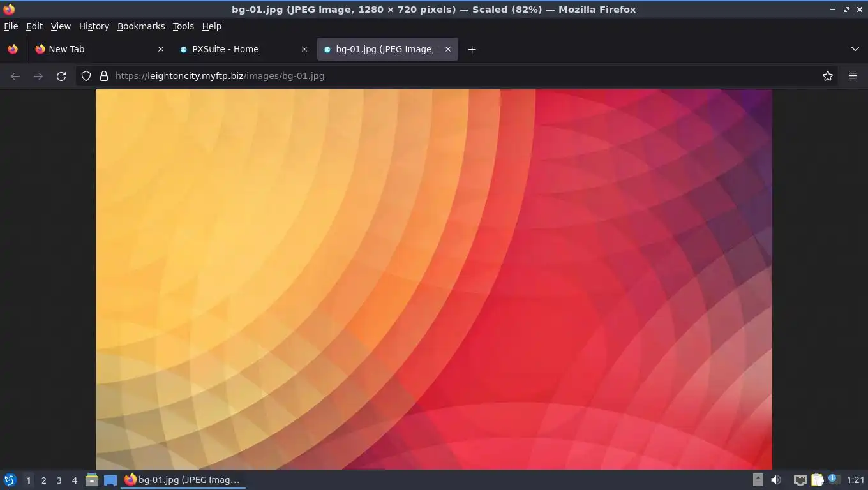Open Firefox View pinned icon
This screenshot has height=490, width=868.
pos(13,49)
